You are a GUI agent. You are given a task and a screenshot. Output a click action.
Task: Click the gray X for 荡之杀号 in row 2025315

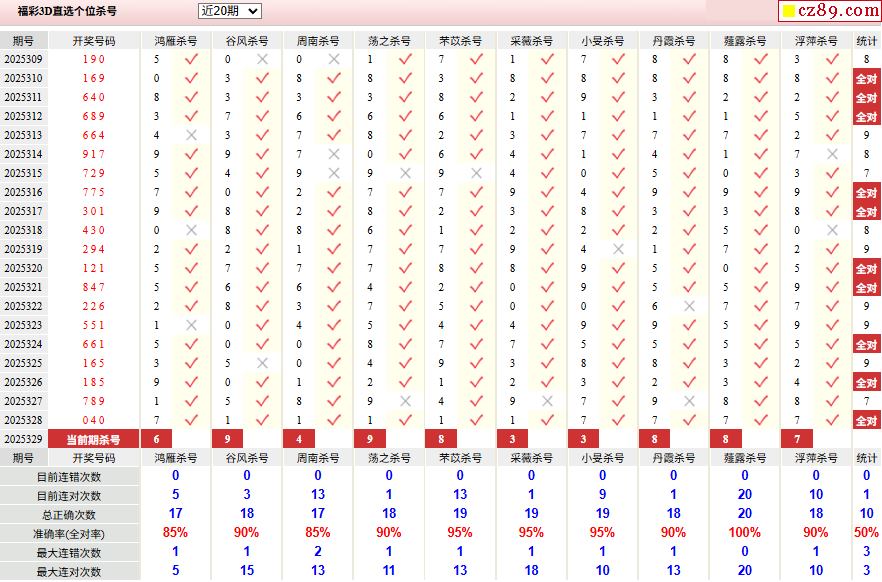point(405,173)
